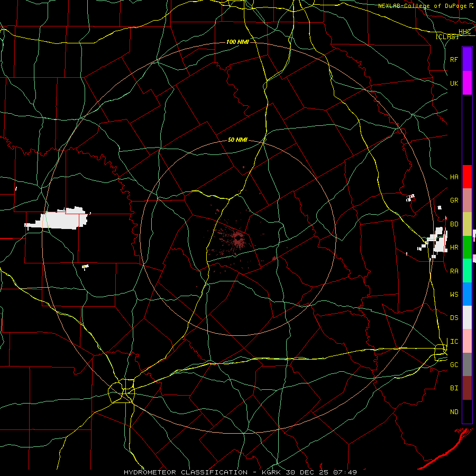
Task: Click the NEXLAB-College of DuPage title text
Action: click(x=422, y=6)
